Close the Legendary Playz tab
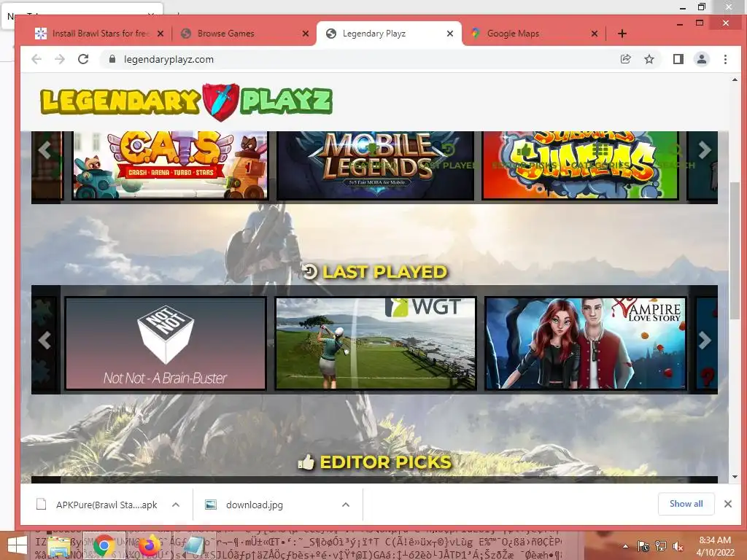Screen dimensions: 747x560 pos(449,34)
